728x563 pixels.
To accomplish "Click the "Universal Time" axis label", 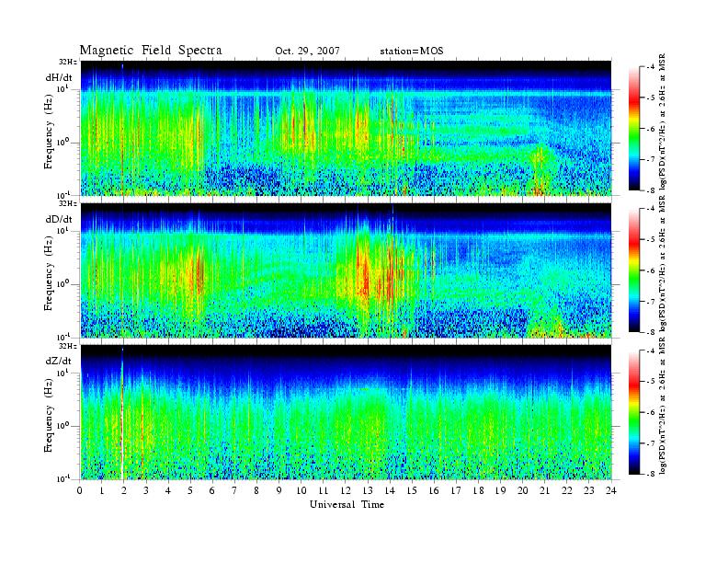I will [347, 504].
